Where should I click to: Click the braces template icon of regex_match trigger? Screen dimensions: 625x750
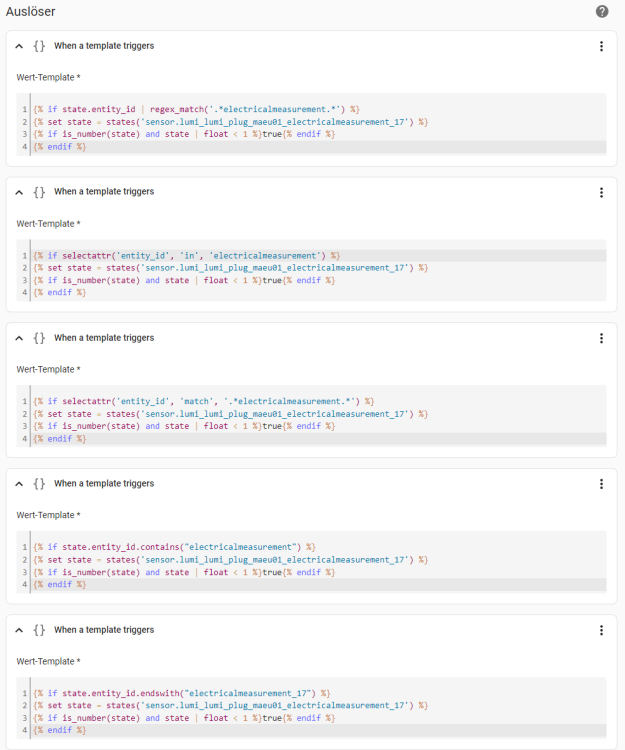point(39,46)
